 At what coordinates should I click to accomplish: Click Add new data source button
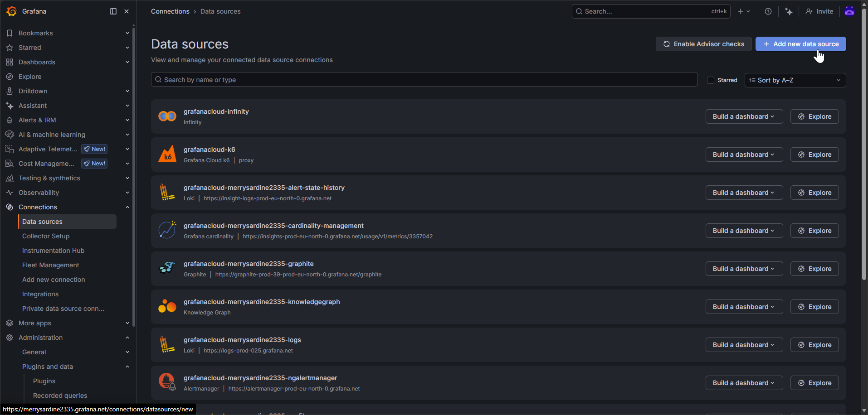801,44
